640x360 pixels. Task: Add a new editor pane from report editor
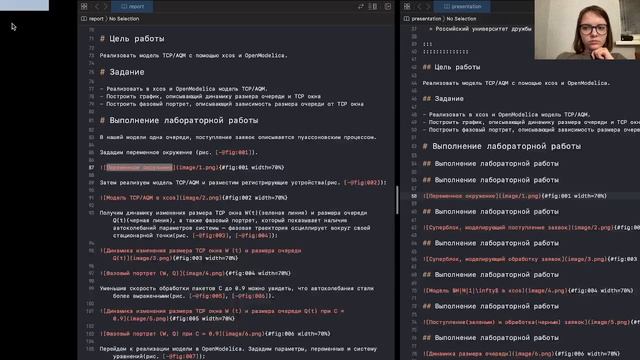click(388, 7)
